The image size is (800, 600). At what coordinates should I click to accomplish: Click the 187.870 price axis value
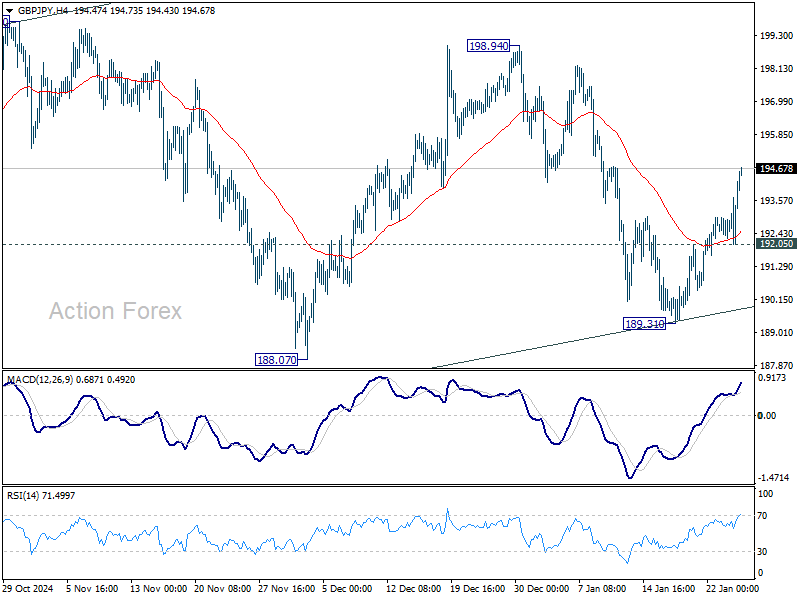tap(777, 365)
